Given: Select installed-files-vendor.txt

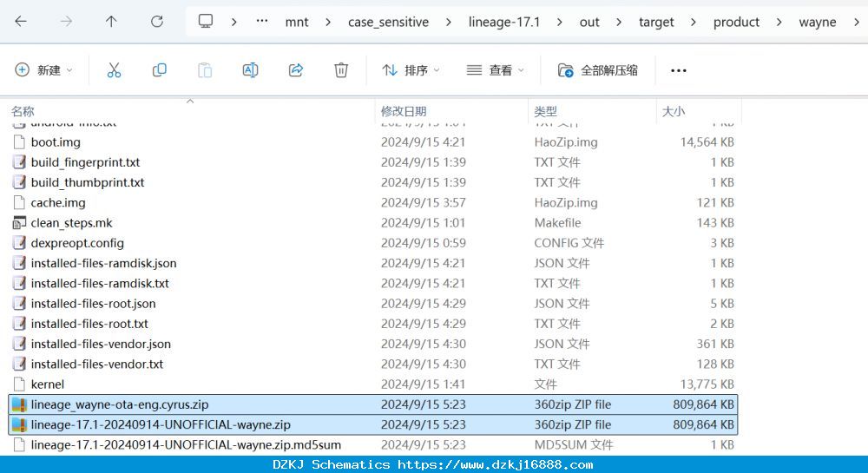Looking at the screenshot, I should coord(373,364).
